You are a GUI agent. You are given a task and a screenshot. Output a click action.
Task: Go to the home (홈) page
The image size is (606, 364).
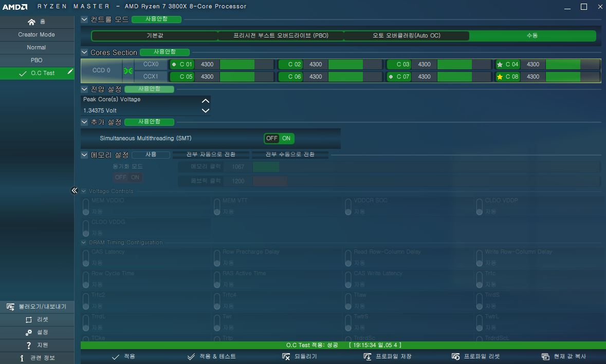(x=36, y=22)
